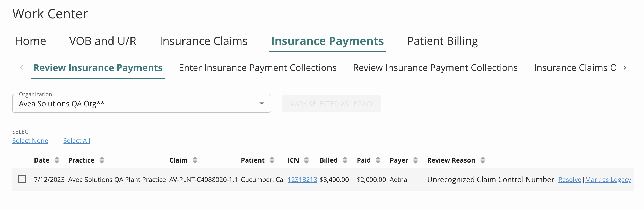Check the 7/12/2023 payment row checkbox
Viewport: 644px width, 210px height.
[x=22, y=179]
